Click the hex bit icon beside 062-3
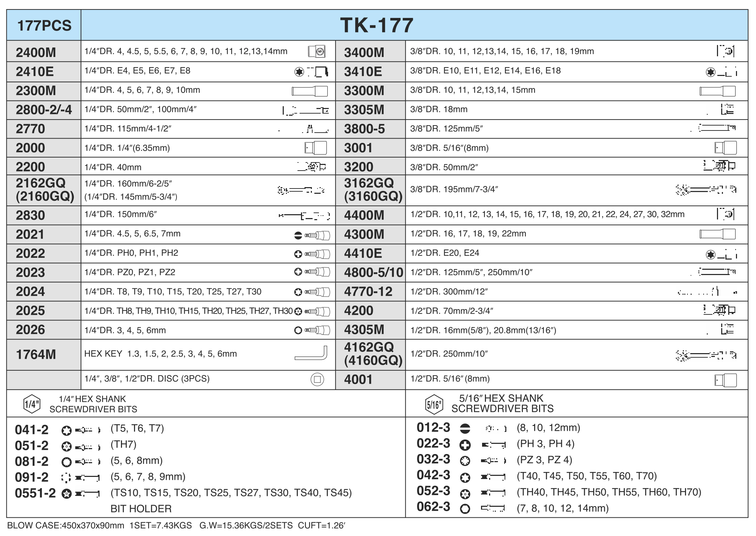The height and width of the screenshot is (536, 756). (465, 508)
